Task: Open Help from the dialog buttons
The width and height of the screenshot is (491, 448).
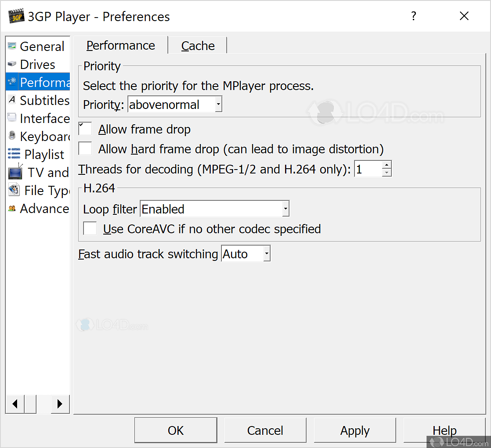Action: [444, 430]
